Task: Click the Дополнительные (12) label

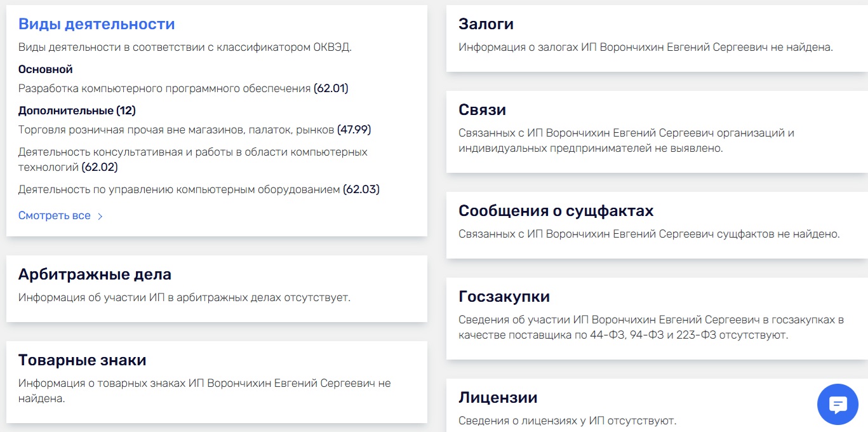Action: pyautogui.click(x=77, y=111)
